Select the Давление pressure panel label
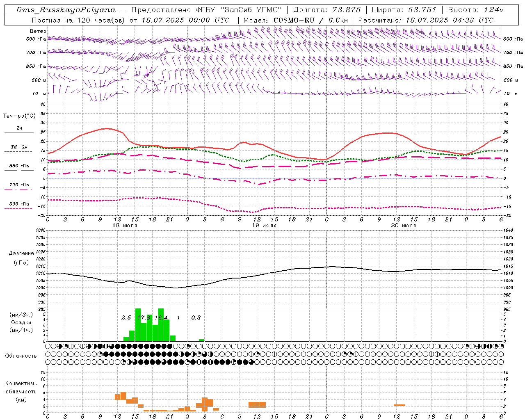525x420 pixels. [21, 253]
